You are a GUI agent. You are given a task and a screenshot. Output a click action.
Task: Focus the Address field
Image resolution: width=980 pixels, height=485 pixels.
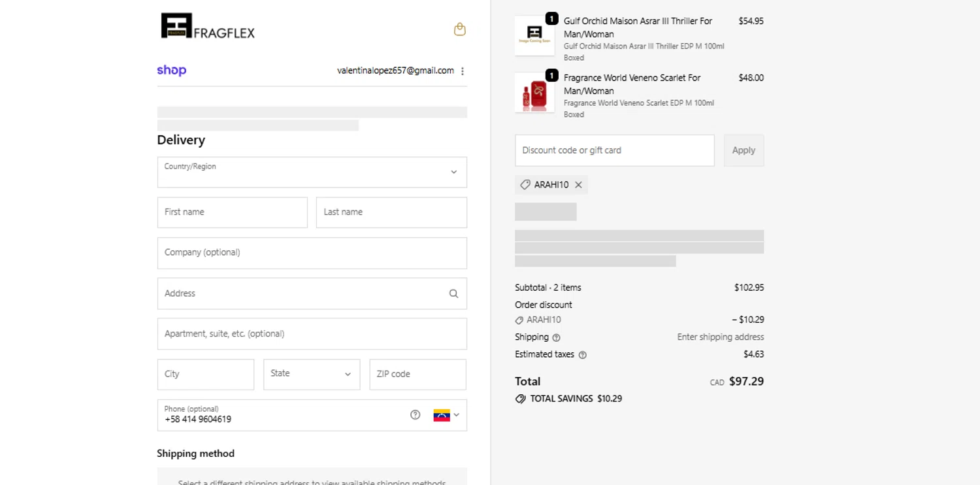[x=312, y=293]
